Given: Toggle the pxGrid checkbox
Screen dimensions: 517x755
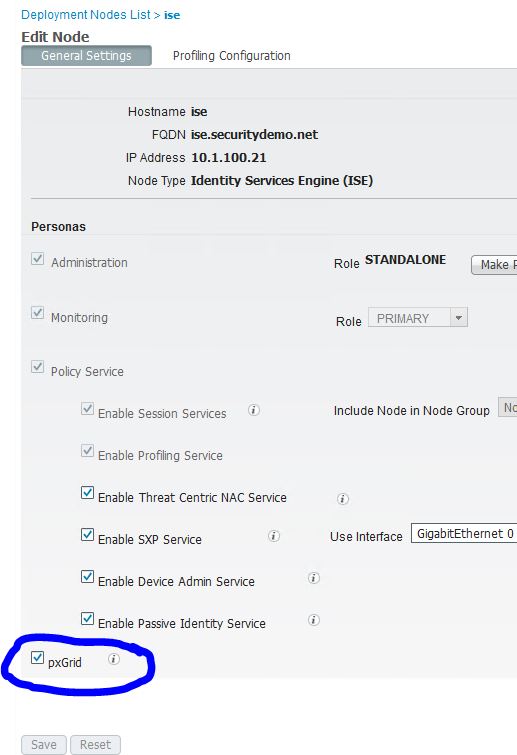Looking at the screenshot, I should pyautogui.click(x=37, y=657).
